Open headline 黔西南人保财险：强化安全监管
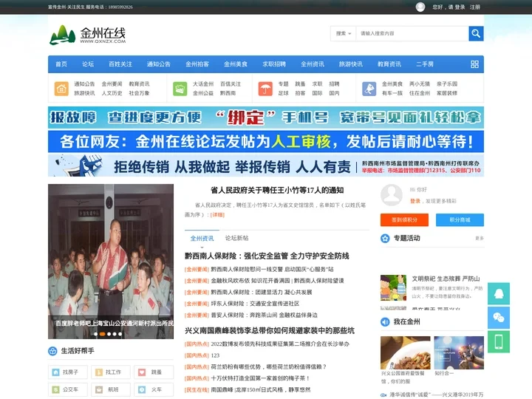Viewport: 532px width, 399px height. (x=267, y=256)
